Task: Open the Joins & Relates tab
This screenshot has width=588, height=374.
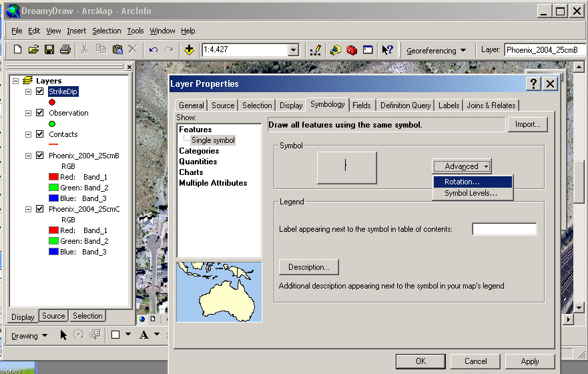Action: point(491,106)
